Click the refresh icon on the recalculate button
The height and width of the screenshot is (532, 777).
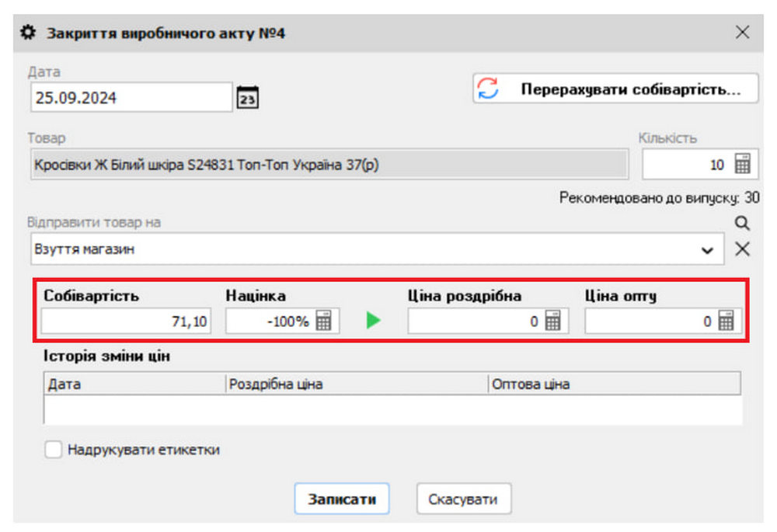[488, 88]
